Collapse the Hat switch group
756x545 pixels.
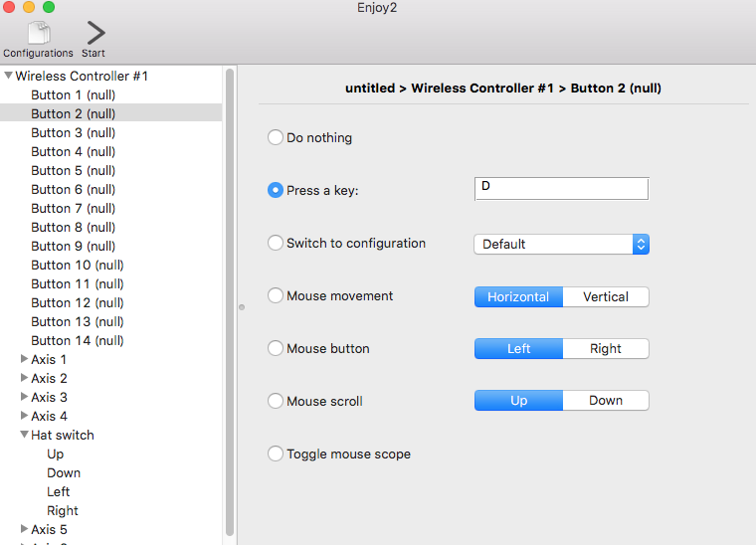pos(24,435)
